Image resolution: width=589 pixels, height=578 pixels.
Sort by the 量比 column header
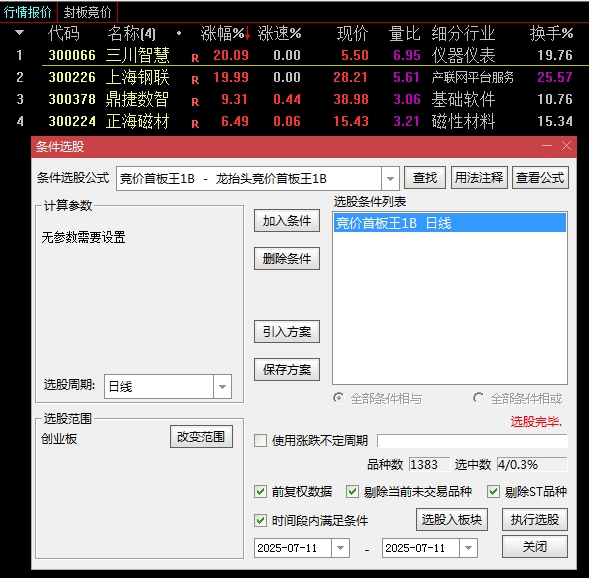click(x=404, y=33)
